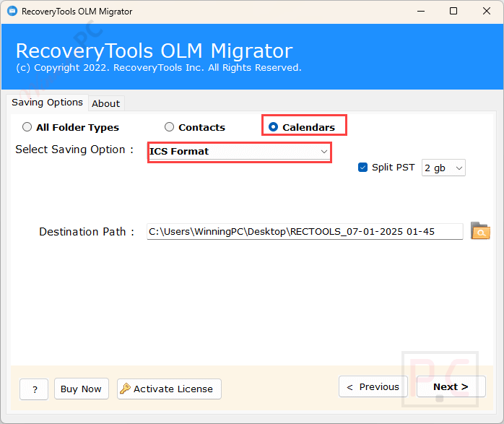
Task: Click the Destination Path input field
Action: (305, 232)
